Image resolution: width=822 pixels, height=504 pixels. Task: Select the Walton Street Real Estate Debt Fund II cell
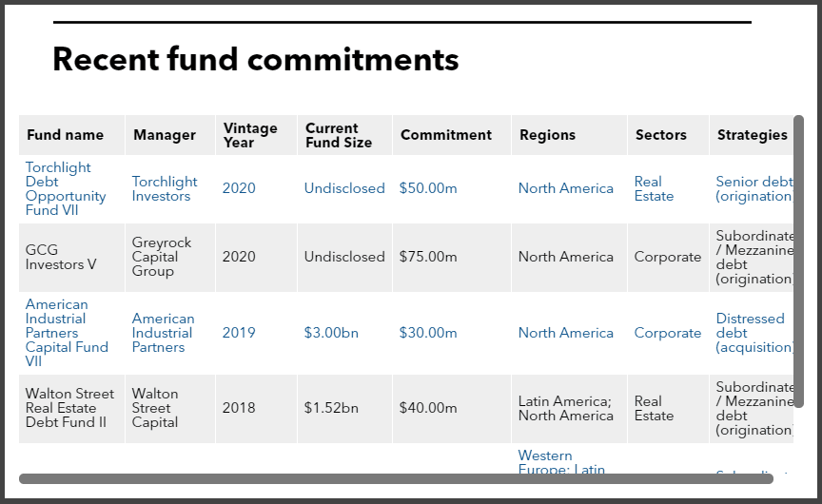(x=69, y=408)
